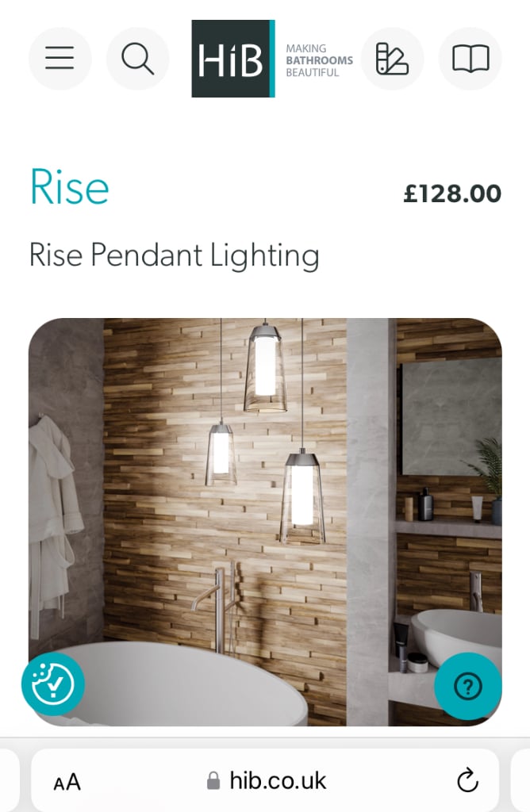Select the Making Bathrooms Beautiful tagline
530x812 pixels.
point(319,60)
